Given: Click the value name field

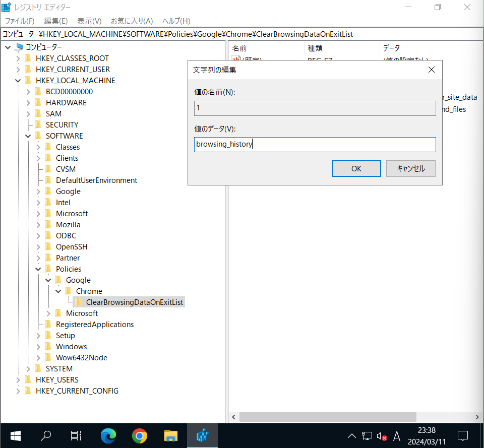Looking at the screenshot, I should pos(315,108).
